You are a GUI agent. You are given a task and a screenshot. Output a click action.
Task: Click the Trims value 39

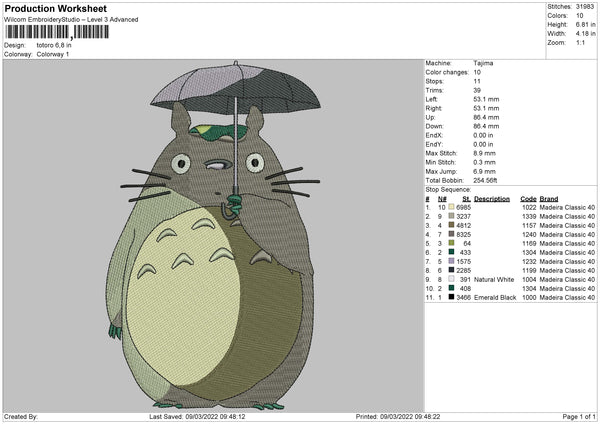[477, 90]
